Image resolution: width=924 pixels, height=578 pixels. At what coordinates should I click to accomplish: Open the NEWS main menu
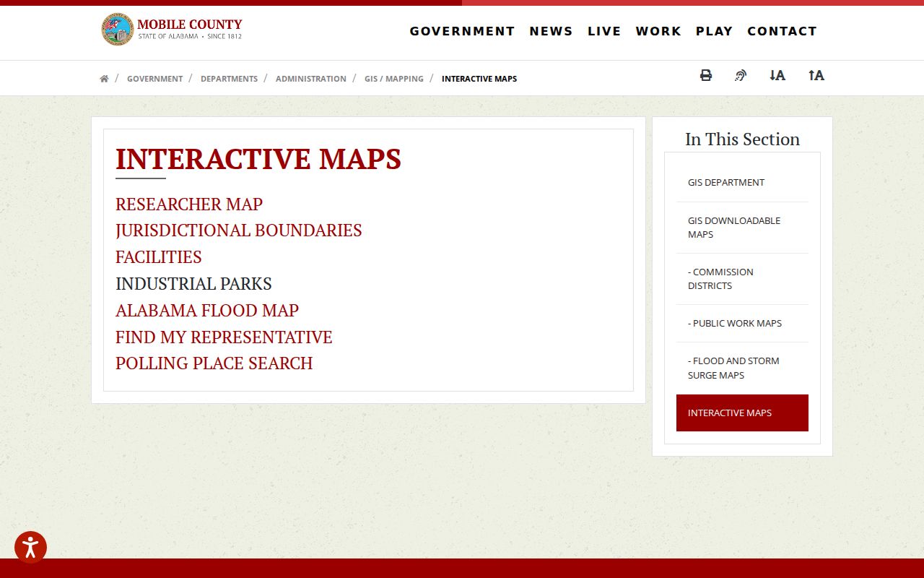(x=552, y=31)
